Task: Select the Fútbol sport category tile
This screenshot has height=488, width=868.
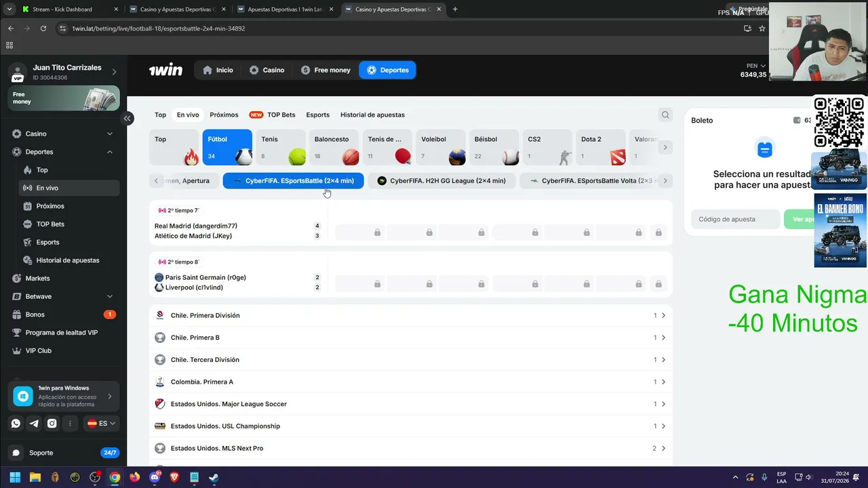Action: tap(227, 147)
